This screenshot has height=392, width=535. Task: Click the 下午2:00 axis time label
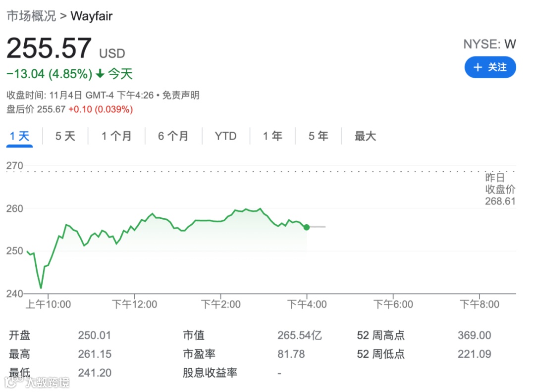[221, 304]
